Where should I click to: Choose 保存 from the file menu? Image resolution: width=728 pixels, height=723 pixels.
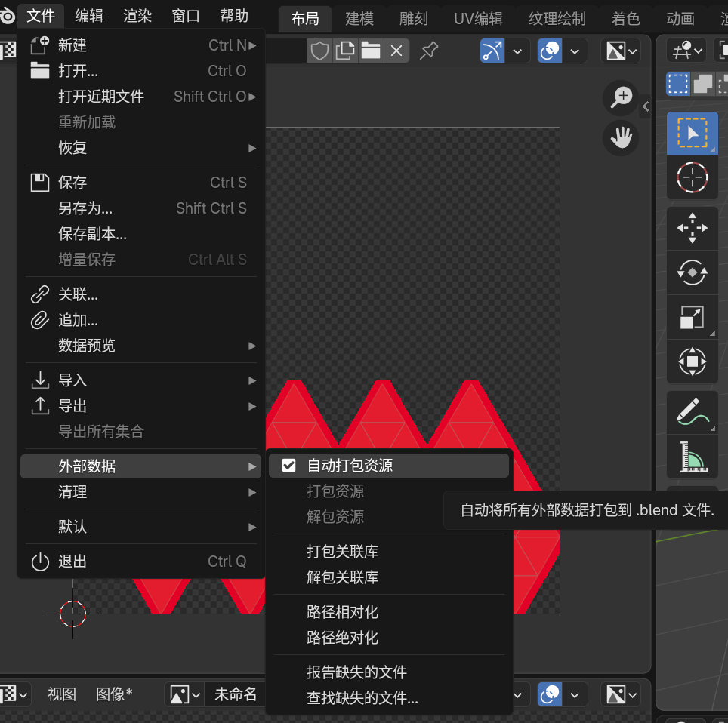[x=141, y=183]
